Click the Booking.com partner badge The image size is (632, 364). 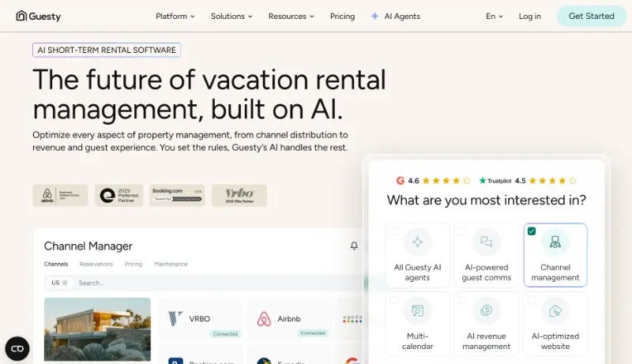(177, 196)
